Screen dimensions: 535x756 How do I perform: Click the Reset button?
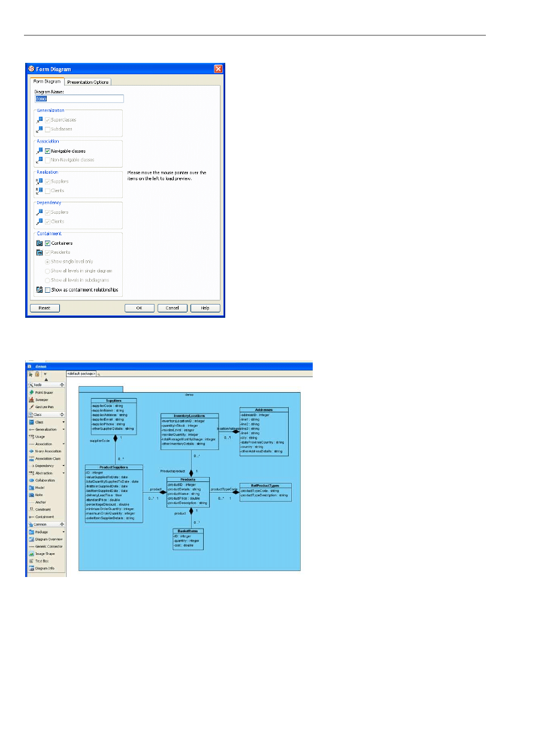pyautogui.click(x=44, y=308)
